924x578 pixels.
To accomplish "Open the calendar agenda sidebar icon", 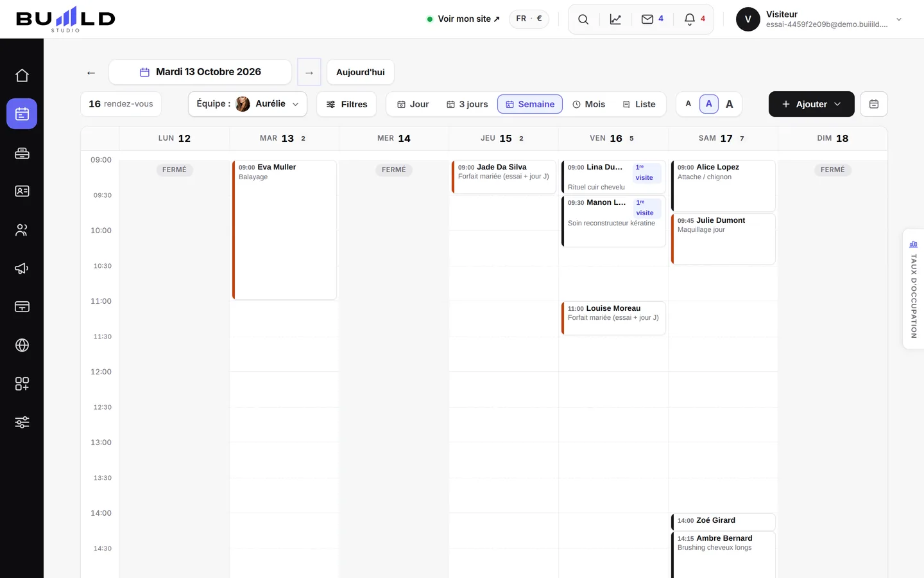I will click(22, 114).
